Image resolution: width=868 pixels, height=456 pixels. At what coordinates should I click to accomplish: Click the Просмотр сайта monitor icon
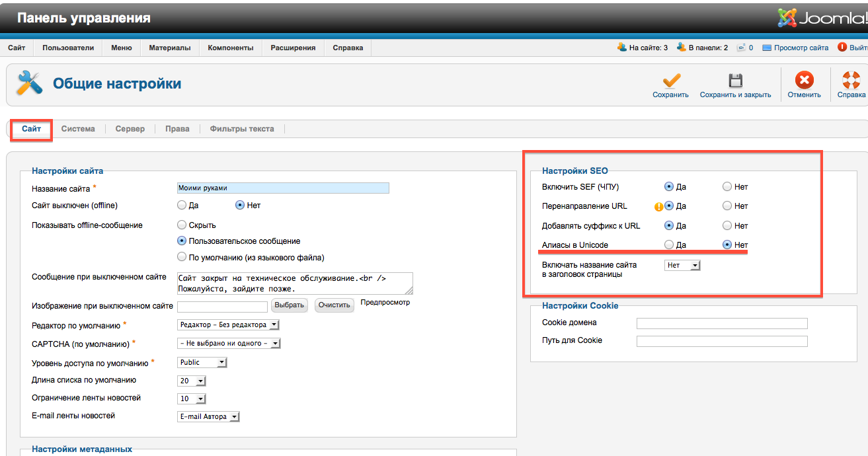point(767,48)
